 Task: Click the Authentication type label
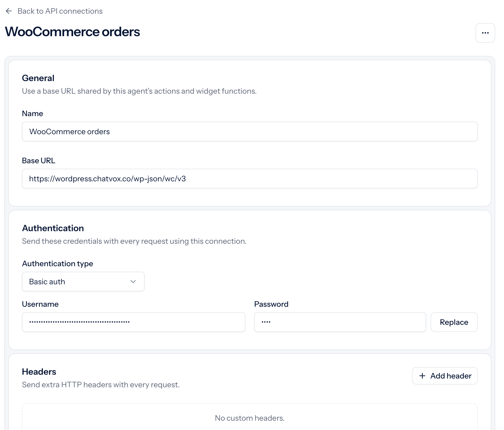tap(58, 264)
